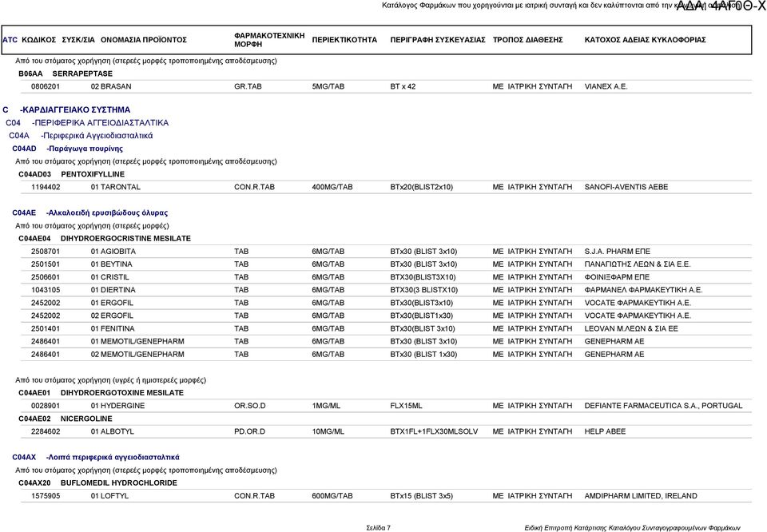This screenshot has height=532, width=767.
Task: Select the product name "BEYTINA"
Action: [x=116, y=264]
